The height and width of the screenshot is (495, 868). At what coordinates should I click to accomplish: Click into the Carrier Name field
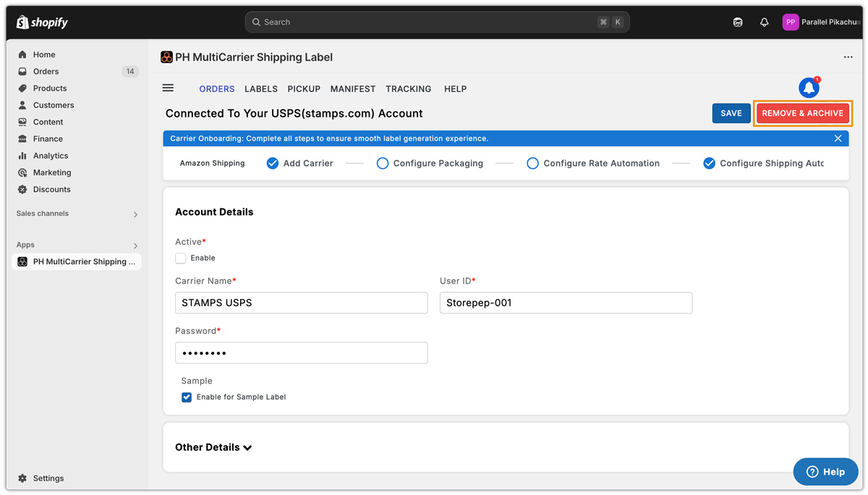click(301, 302)
